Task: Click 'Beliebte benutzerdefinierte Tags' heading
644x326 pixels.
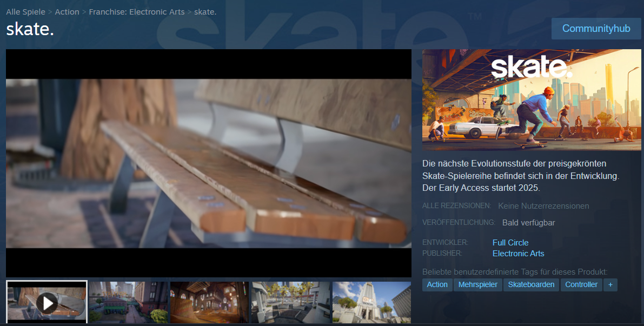Action: [x=515, y=272]
